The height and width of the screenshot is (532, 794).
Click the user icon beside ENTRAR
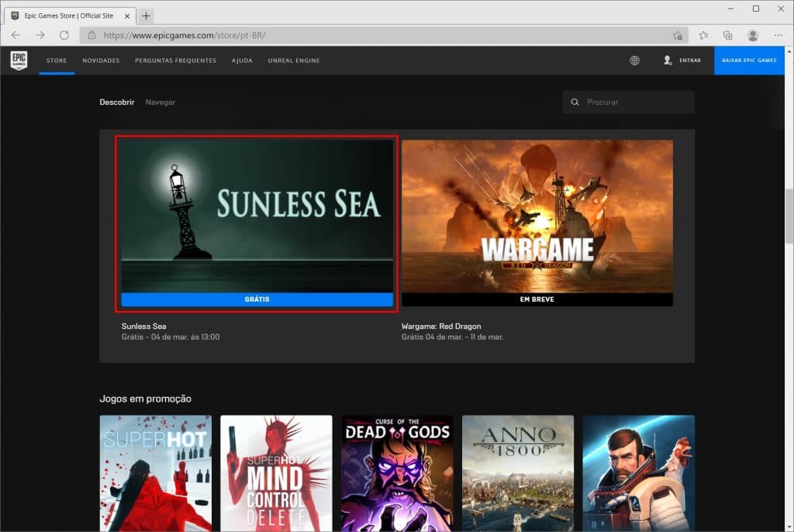[x=668, y=60]
